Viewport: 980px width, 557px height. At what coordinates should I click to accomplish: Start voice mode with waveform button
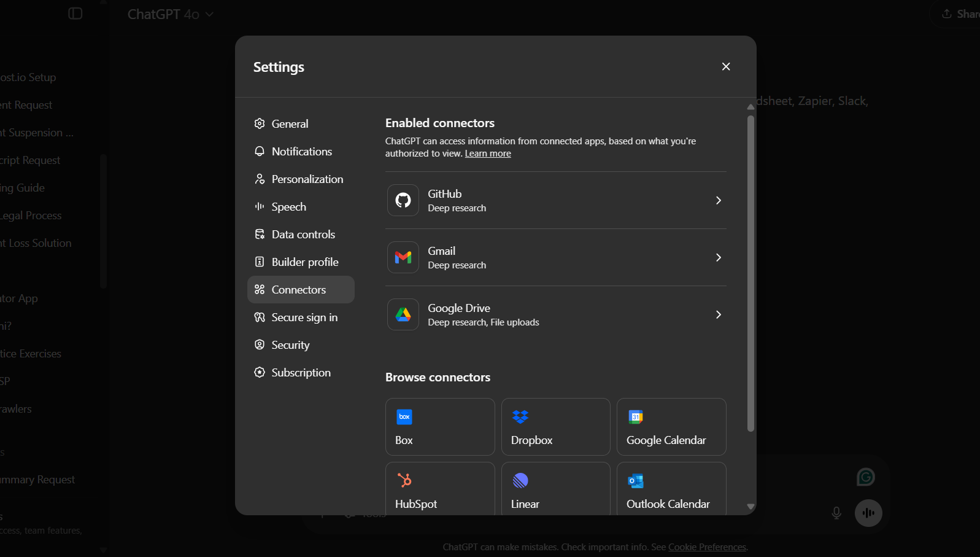click(x=868, y=513)
